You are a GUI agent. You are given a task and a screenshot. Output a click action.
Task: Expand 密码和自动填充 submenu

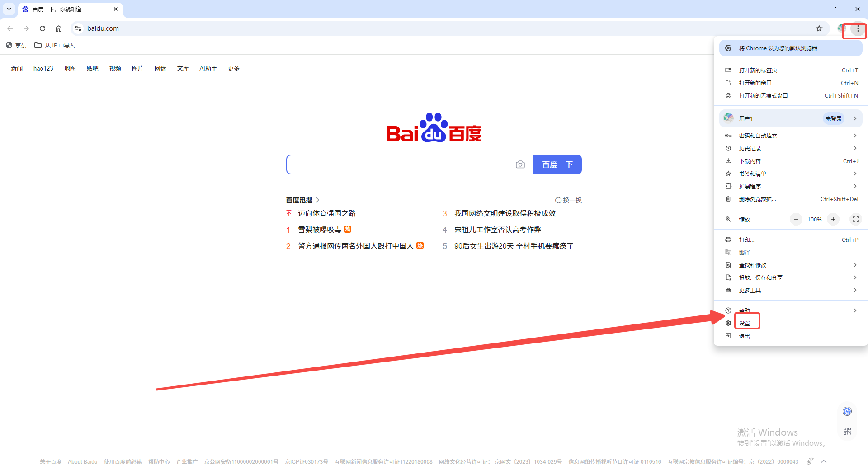coord(791,136)
